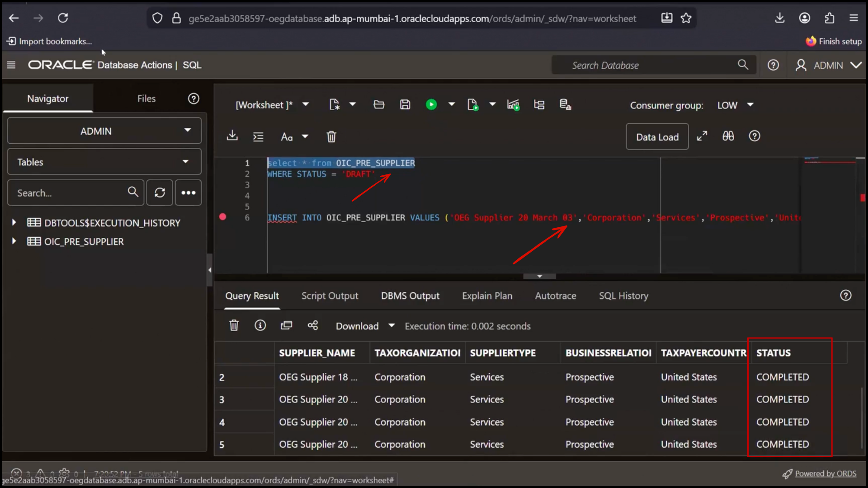868x488 pixels.
Task: Bookmark this page with star icon
Action: point(686,18)
